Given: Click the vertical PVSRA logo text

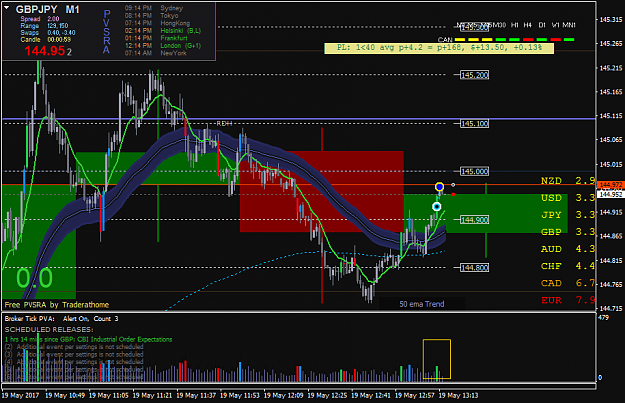Looking at the screenshot, I should pyautogui.click(x=106, y=31).
